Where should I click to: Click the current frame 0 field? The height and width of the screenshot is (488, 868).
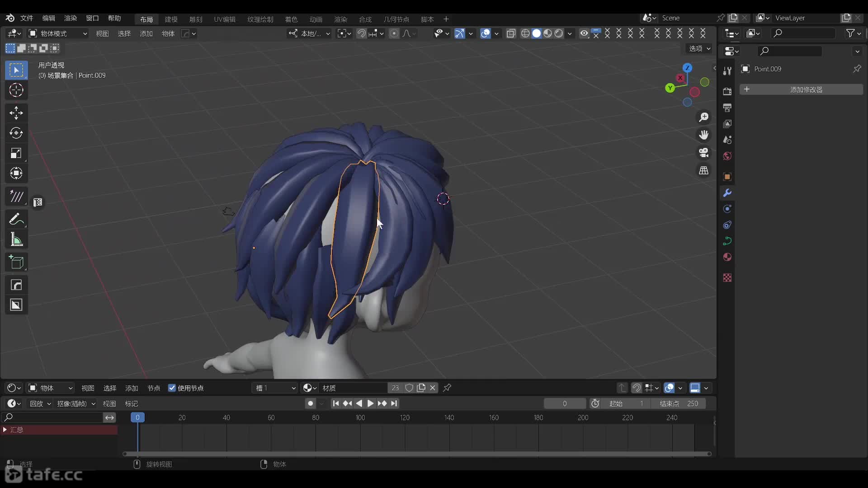[x=565, y=404]
